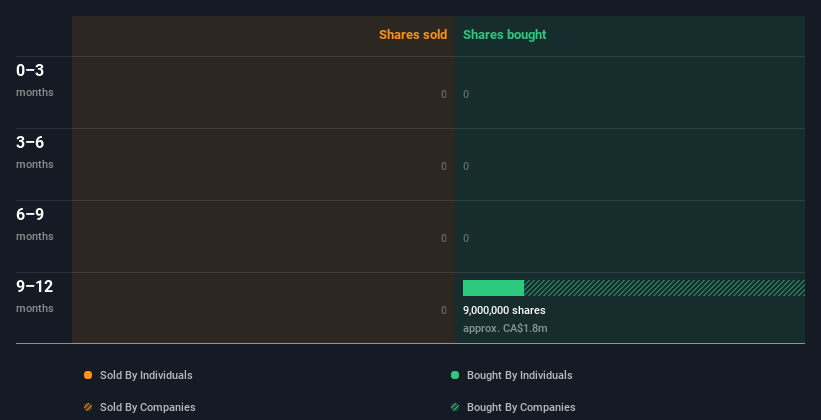The image size is (821, 420).
Task: Select the 6–9 months row label
Action: 35,224
